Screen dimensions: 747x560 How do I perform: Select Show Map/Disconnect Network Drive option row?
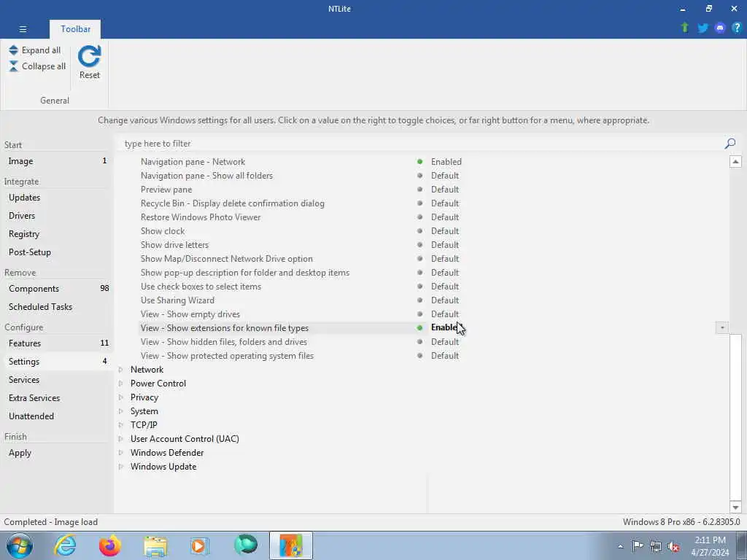coord(433,259)
